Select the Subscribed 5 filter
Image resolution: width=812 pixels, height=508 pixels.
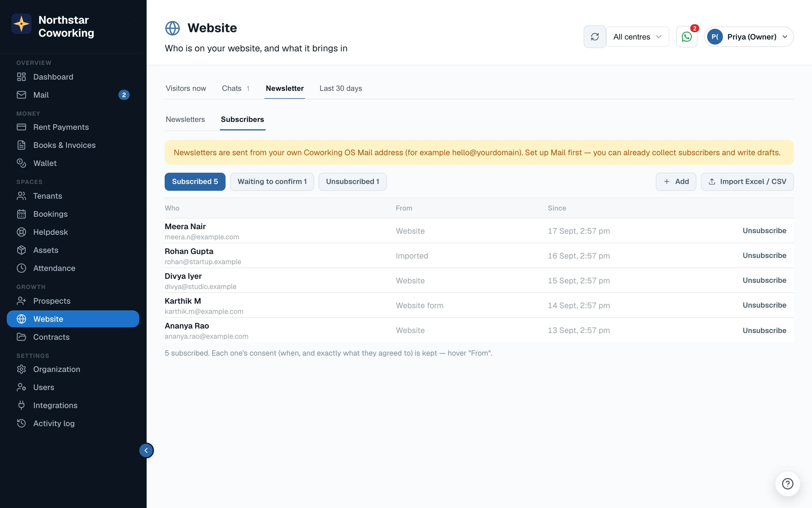click(x=195, y=182)
